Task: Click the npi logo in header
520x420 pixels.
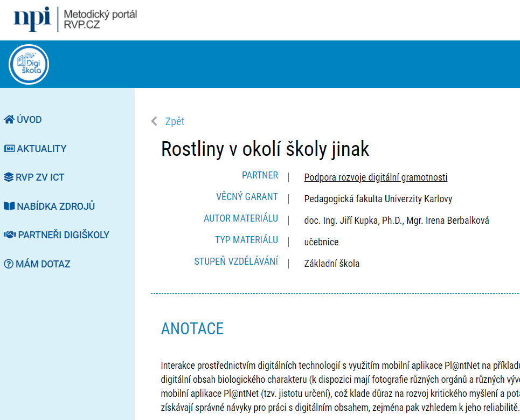Action: point(32,19)
